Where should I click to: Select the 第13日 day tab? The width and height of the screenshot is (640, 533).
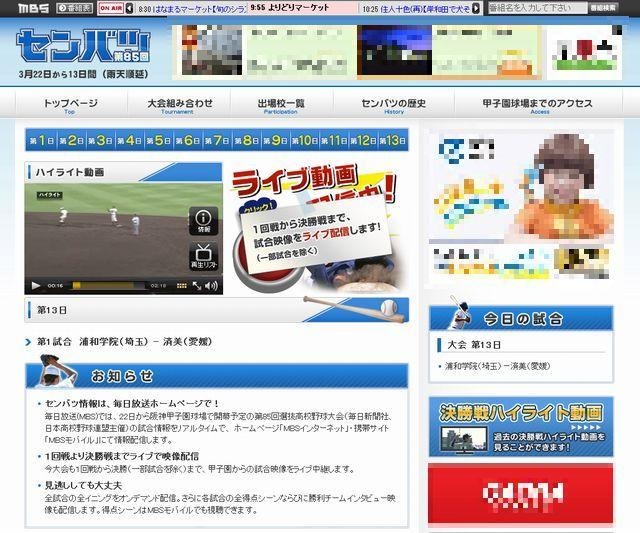393,141
